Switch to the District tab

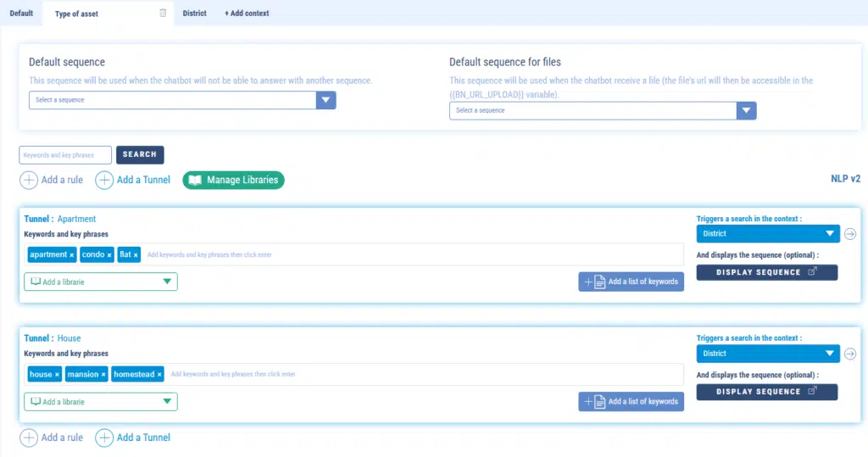(x=194, y=14)
